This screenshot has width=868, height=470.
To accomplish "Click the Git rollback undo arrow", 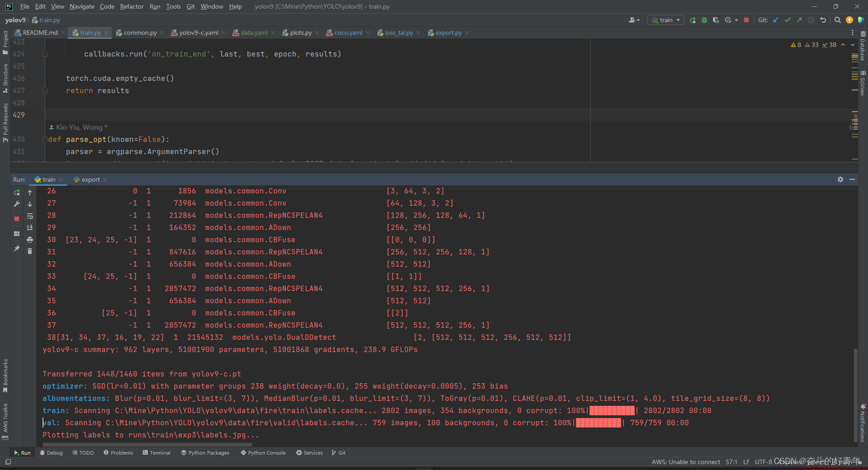I will tap(823, 20).
